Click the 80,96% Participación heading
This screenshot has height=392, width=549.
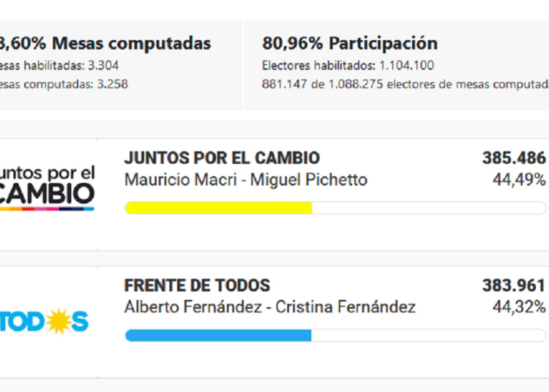tap(350, 43)
